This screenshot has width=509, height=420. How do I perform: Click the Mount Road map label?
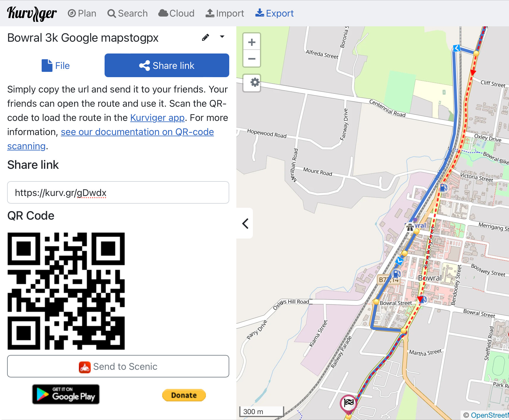(x=318, y=171)
